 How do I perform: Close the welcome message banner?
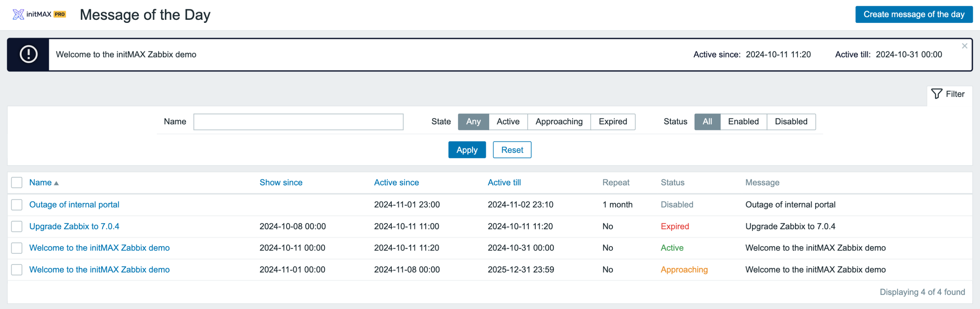[x=964, y=46]
